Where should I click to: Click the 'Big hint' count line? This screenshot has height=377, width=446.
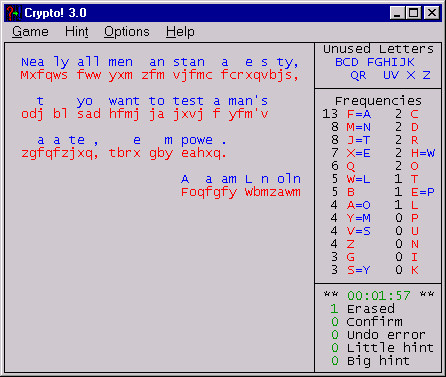click(370, 361)
